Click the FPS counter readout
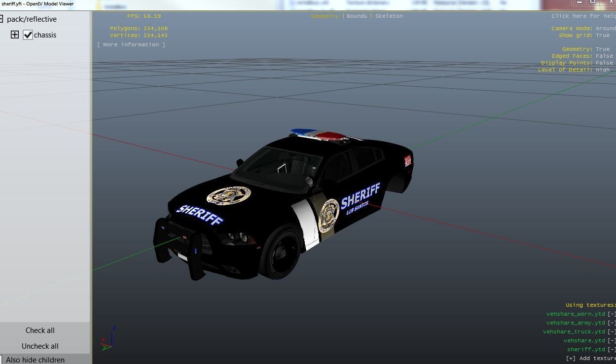The height and width of the screenshot is (364, 616). [x=144, y=16]
